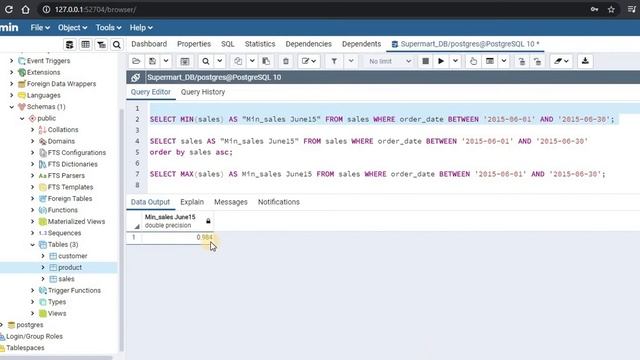Screen dimensions: 640x360
Task: Switch to the Notifications output tab
Action: [x=279, y=202]
